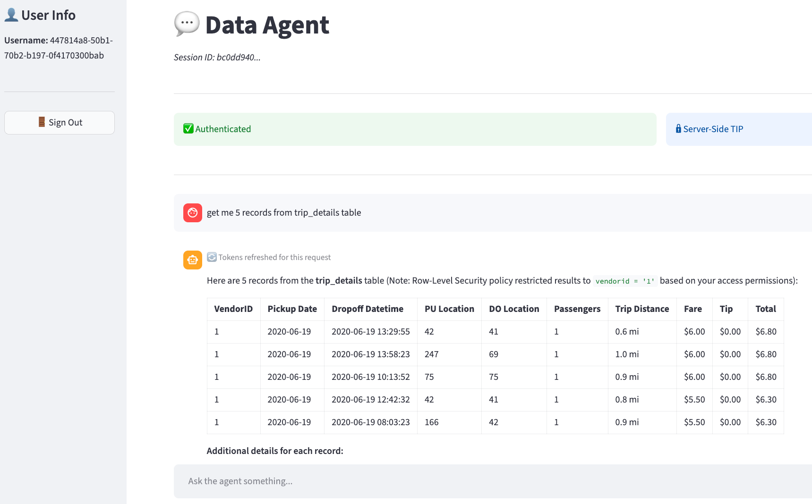Click the PU Location column header

pos(449,309)
